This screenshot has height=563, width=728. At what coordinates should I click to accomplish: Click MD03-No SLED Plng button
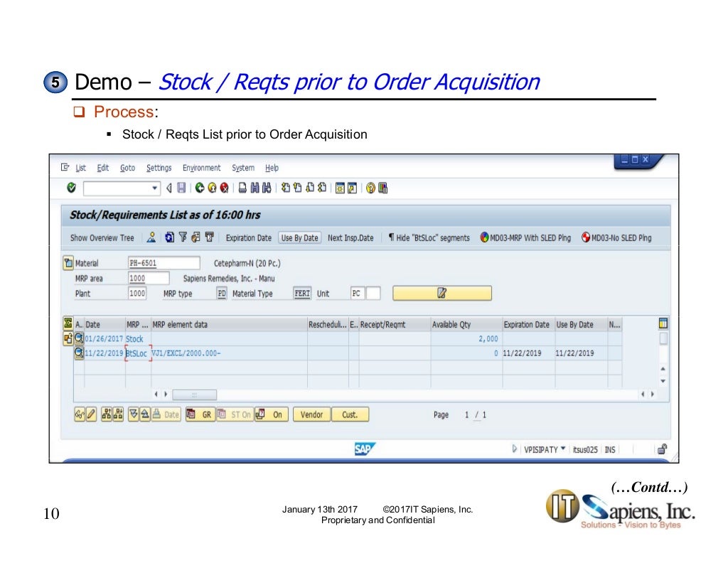[x=616, y=237]
